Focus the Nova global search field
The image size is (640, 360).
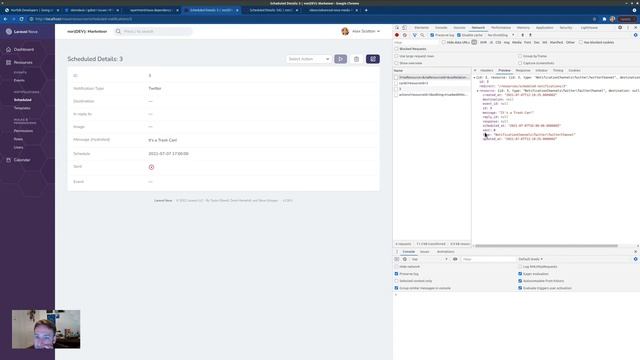(x=153, y=31)
